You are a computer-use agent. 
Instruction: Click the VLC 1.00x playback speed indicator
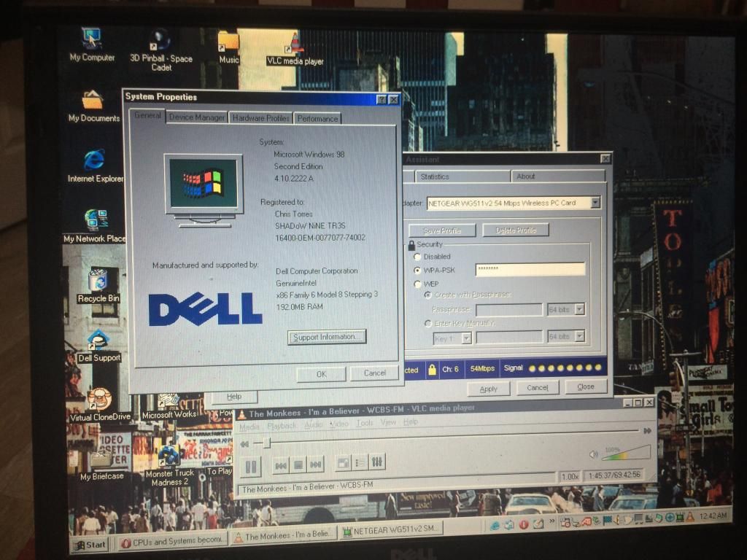570,476
